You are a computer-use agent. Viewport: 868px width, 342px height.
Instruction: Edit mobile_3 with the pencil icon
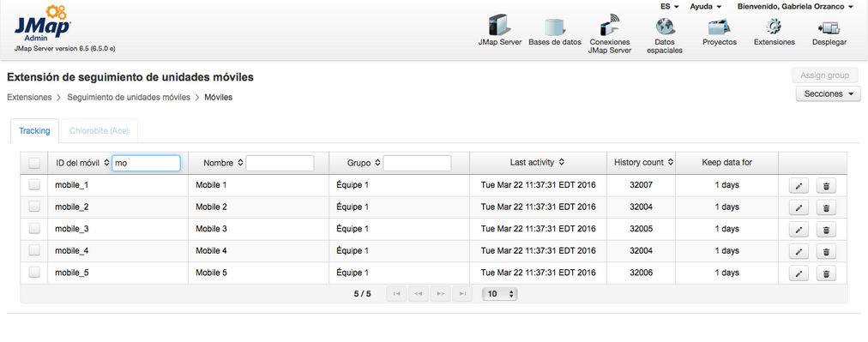799,230
